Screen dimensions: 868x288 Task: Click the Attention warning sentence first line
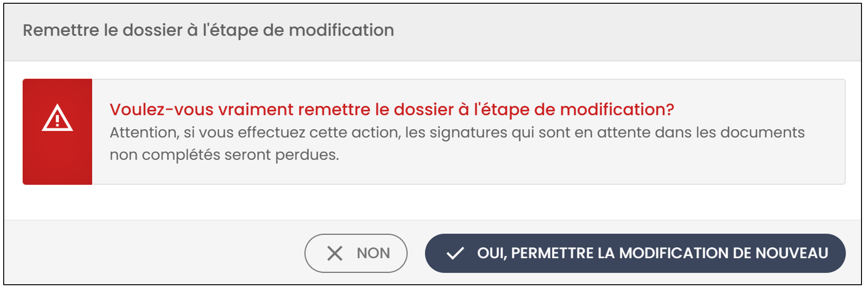pos(457,133)
